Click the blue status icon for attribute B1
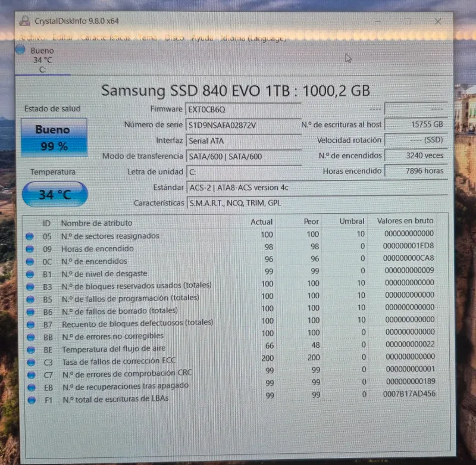Screen dimensions: 476x465 tap(30, 274)
